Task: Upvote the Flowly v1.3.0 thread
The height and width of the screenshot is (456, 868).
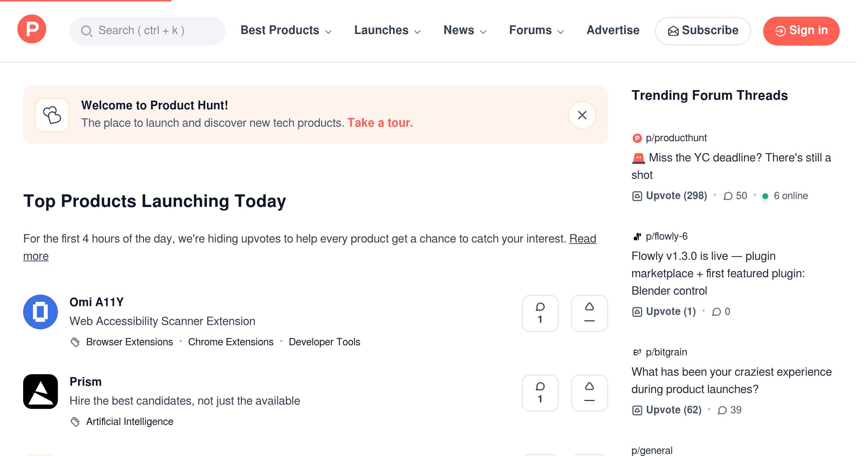Action: click(664, 312)
